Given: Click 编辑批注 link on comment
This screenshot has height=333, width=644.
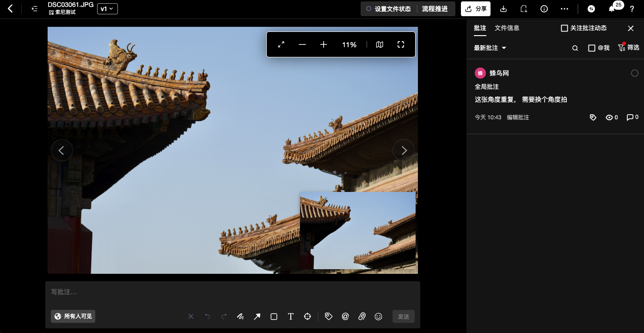Looking at the screenshot, I should click(518, 117).
